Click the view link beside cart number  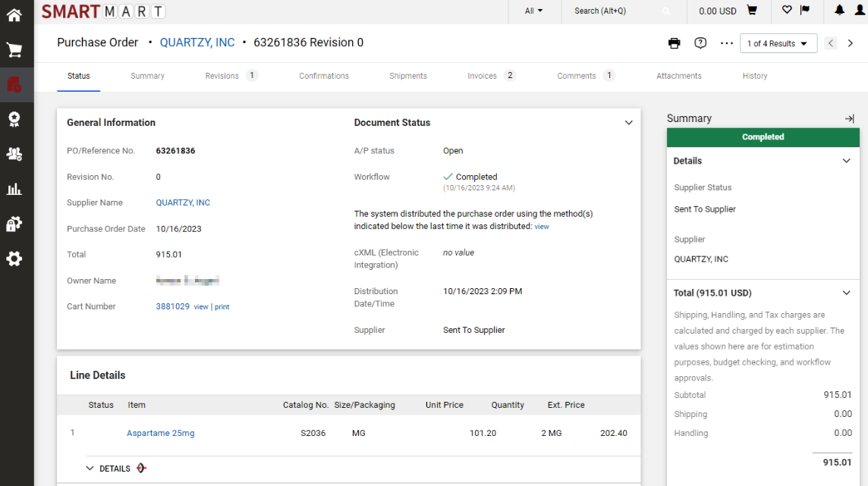coord(201,307)
